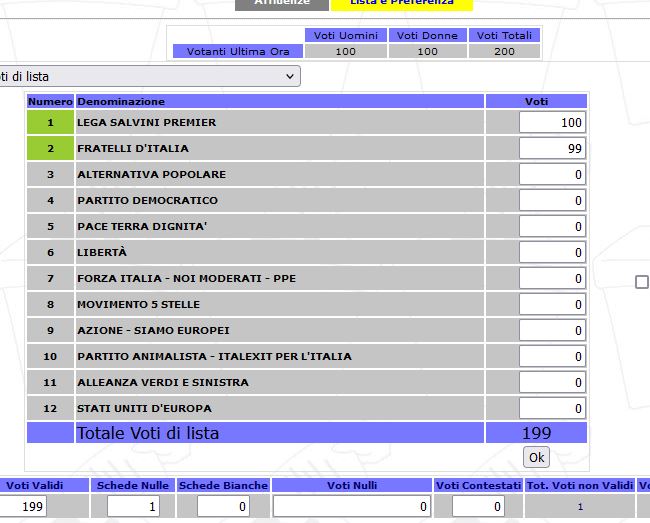The image size is (650, 523).
Task: Edit votes field for Stati Uniti d'Europa
Action: point(552,409)
